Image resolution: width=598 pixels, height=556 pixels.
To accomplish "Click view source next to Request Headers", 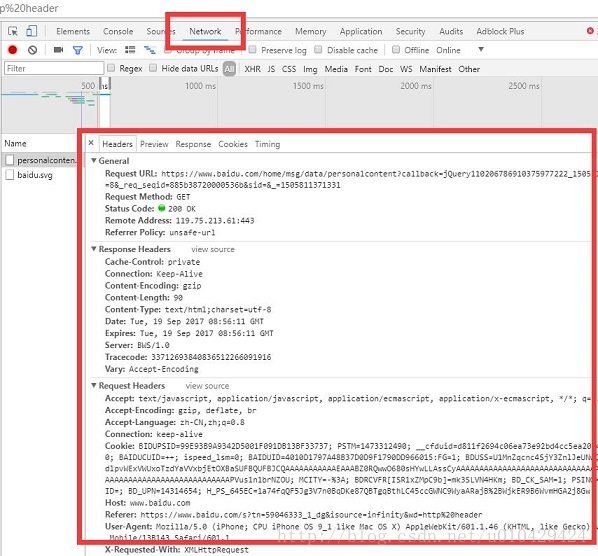I will [x=207, y=386].
